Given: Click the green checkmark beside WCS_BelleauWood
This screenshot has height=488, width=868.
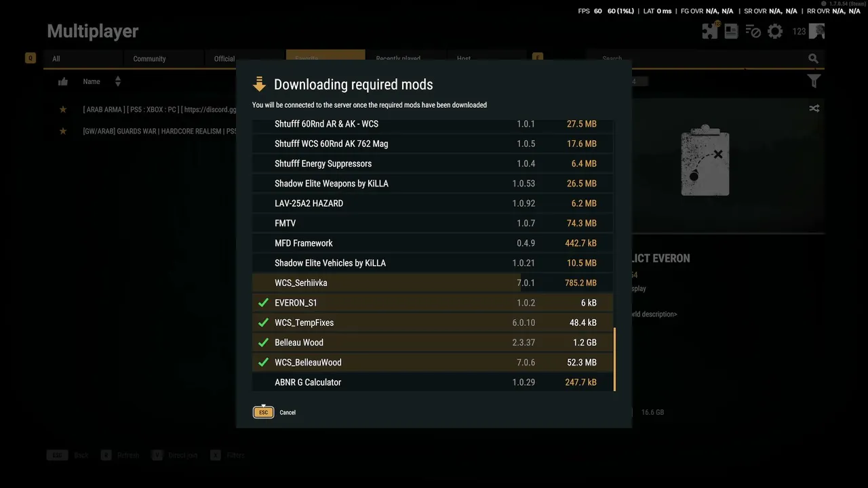Looking at the screenshot, I should point(264,363).
